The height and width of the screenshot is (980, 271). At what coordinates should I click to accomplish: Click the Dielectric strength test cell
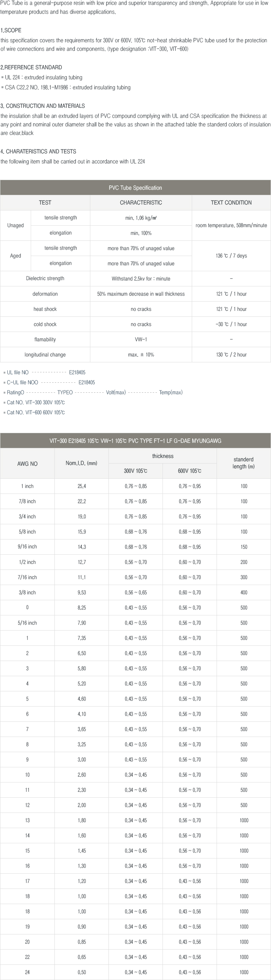pyautogui.click(x=45, y=279)
